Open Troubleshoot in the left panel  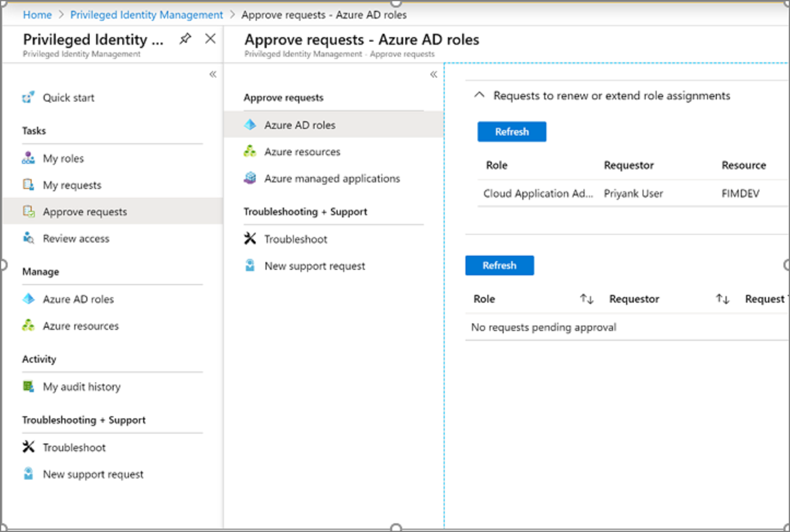pyautogui.click(x=74, y=447)
